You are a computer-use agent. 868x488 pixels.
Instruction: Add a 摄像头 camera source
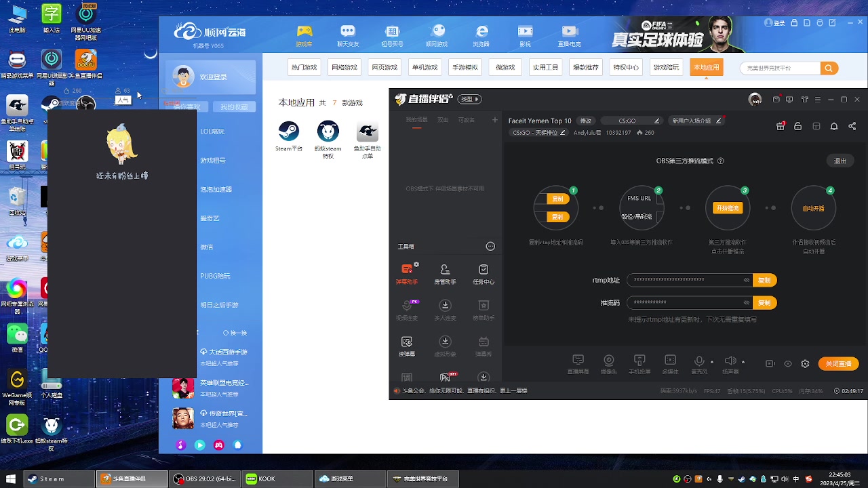tap(609, 364)
